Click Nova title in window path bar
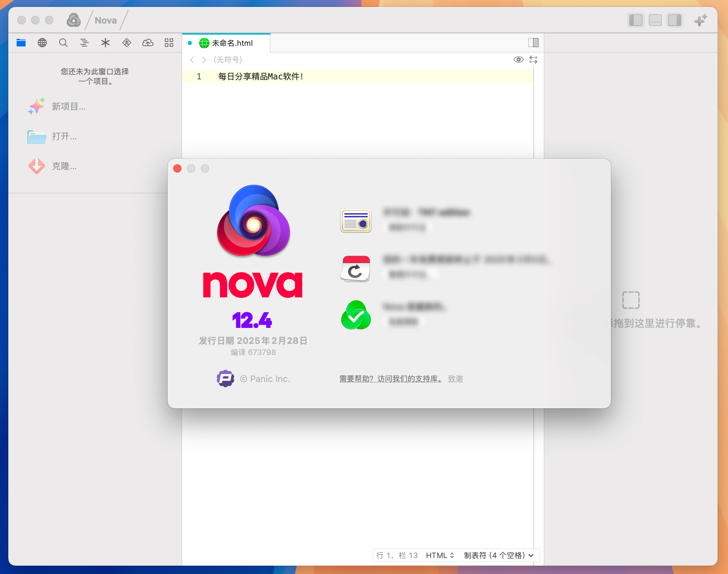 tap(106, 20)
